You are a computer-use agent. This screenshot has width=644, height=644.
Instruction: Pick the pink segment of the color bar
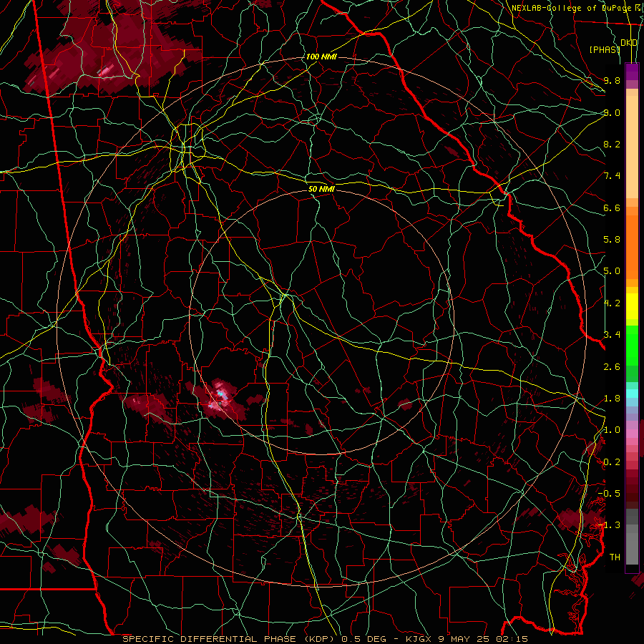tap(632, 434)
